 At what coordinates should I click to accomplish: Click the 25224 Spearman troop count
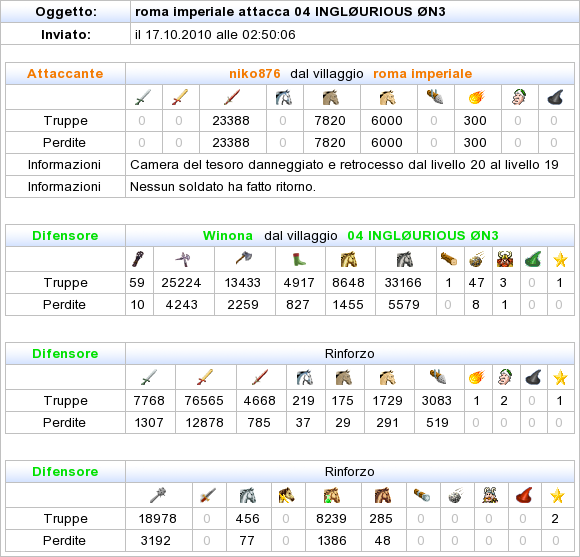coord(181,283)
